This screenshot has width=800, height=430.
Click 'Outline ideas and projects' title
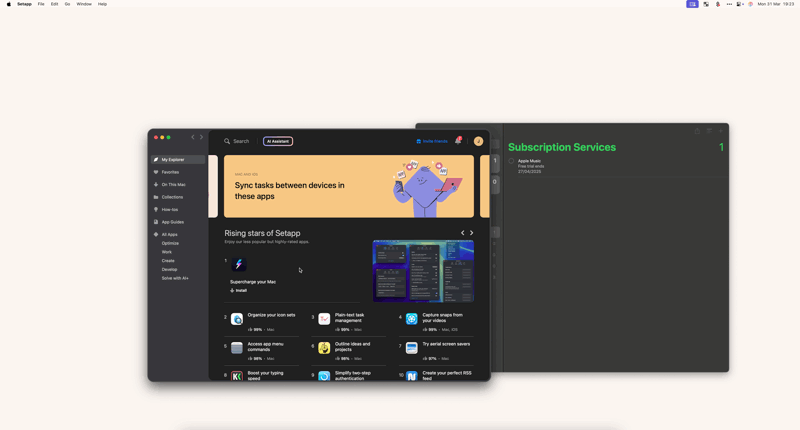(x=353, y=347)
